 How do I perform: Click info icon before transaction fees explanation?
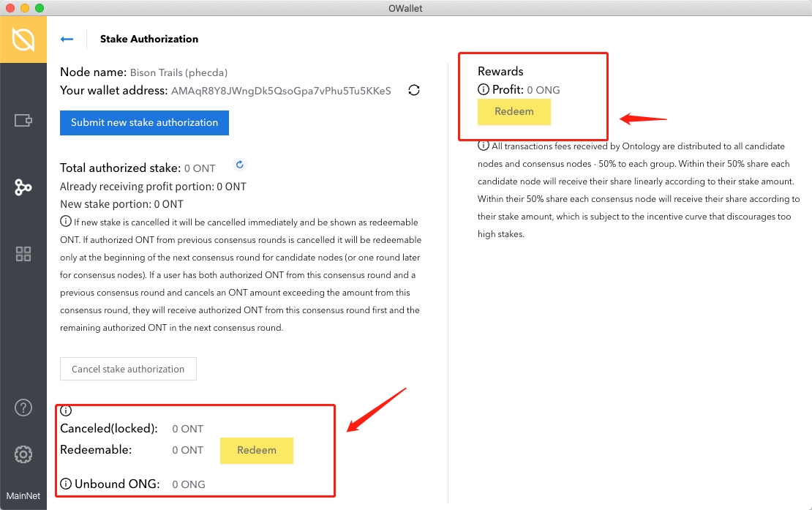(x=484, y=146)
